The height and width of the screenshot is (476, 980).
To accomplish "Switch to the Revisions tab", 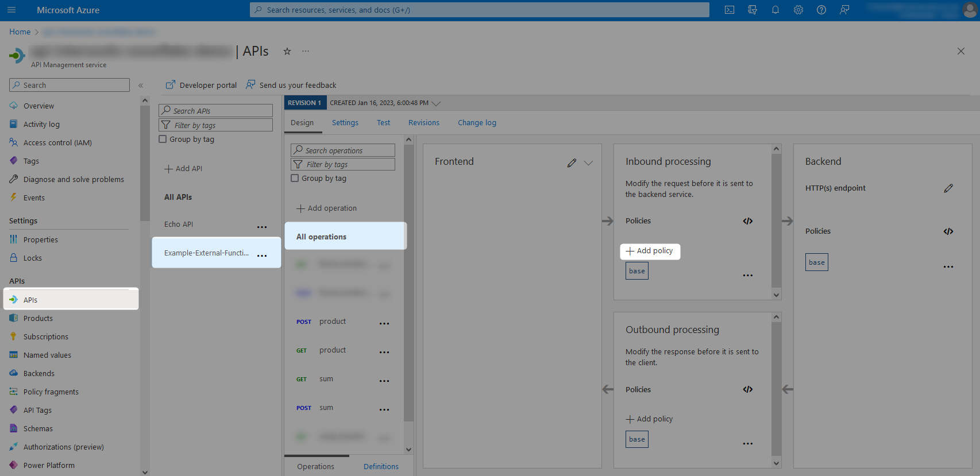I will [424, 123].
